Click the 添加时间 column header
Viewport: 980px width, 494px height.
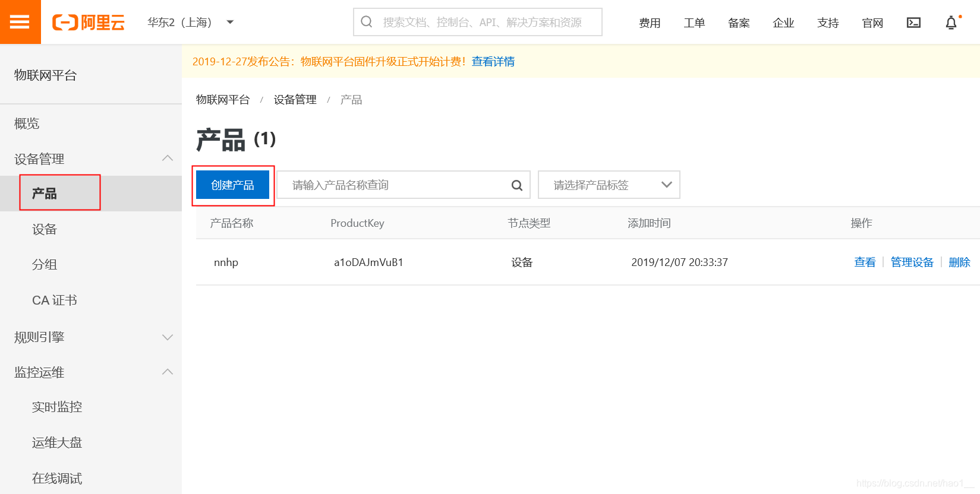pyautogui.click(x=649, y=223)
